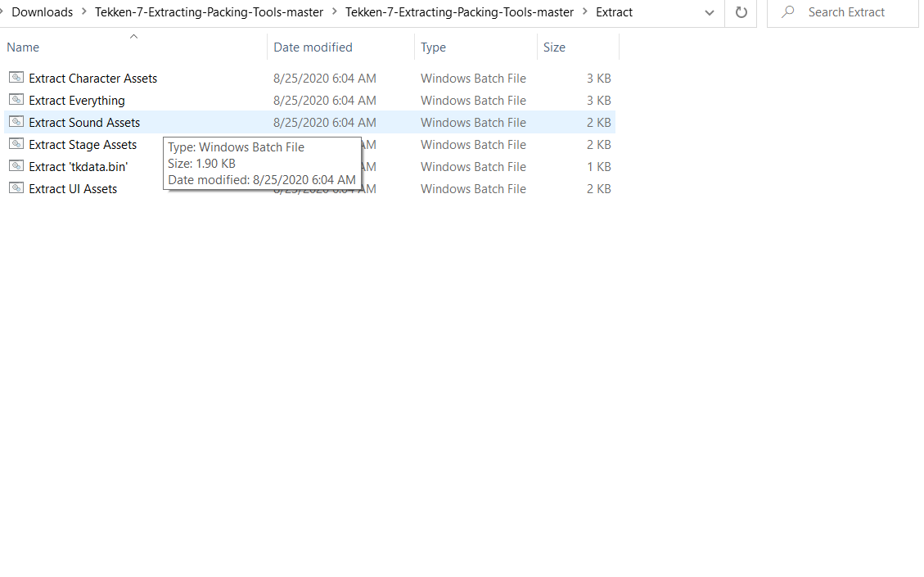Open the address bar history dropdown
The height and width of the screenshot is (577, 924).
tap(710, 12)
